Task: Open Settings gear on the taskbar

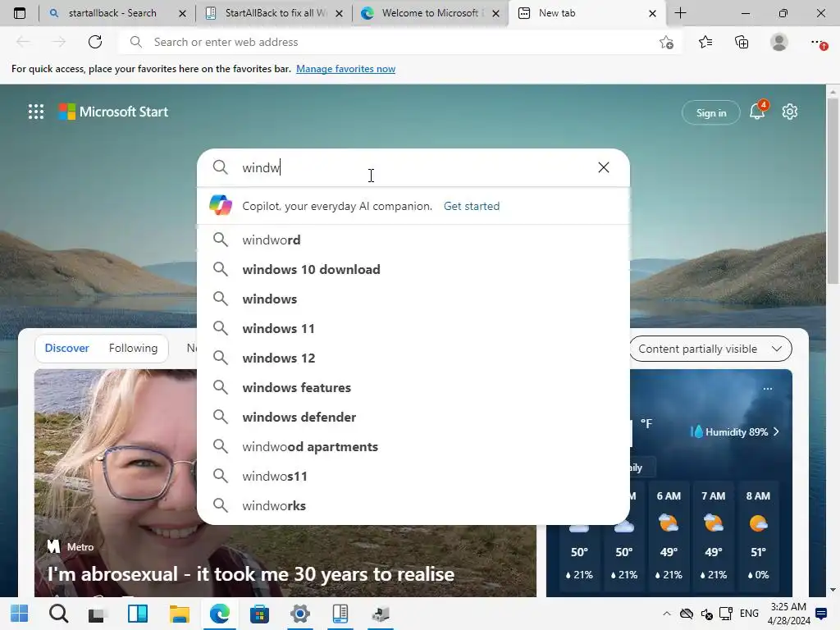Action: (300, 614)
